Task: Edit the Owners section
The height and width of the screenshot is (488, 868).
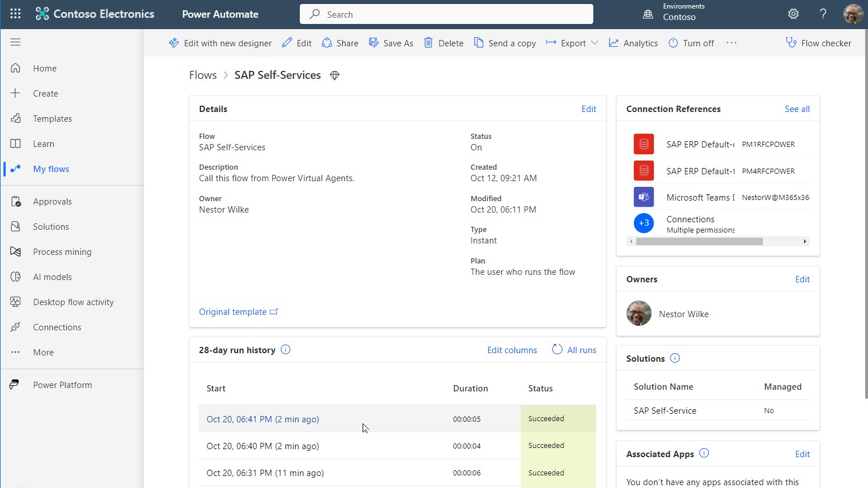Action: [802, 279]
